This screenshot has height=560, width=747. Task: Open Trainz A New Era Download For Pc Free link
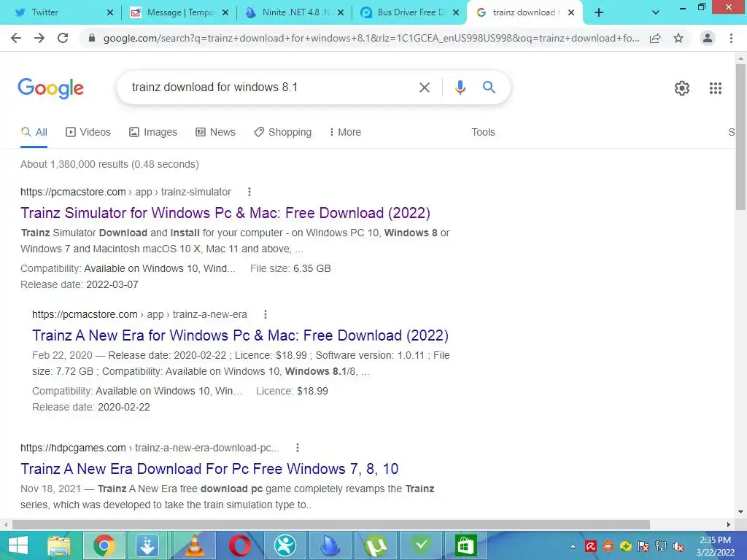209,469
